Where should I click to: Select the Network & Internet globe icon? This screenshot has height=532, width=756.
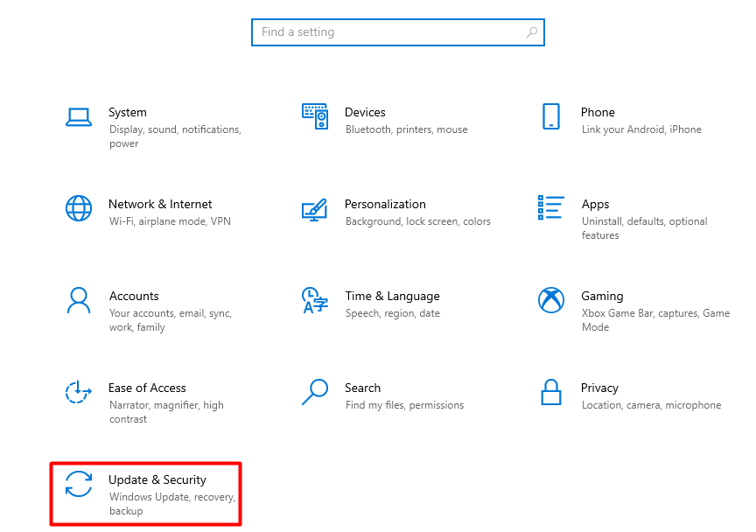pos(79,208)
